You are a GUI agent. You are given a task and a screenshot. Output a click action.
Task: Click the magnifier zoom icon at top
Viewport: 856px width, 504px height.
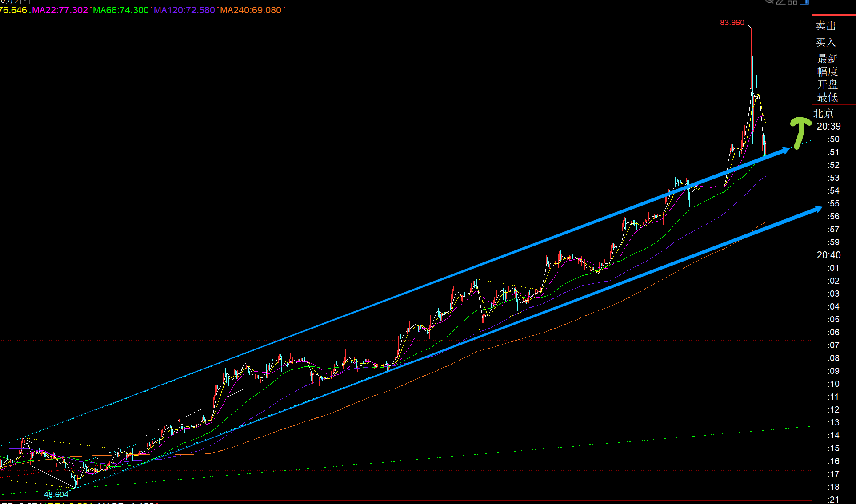pos(769,1)
